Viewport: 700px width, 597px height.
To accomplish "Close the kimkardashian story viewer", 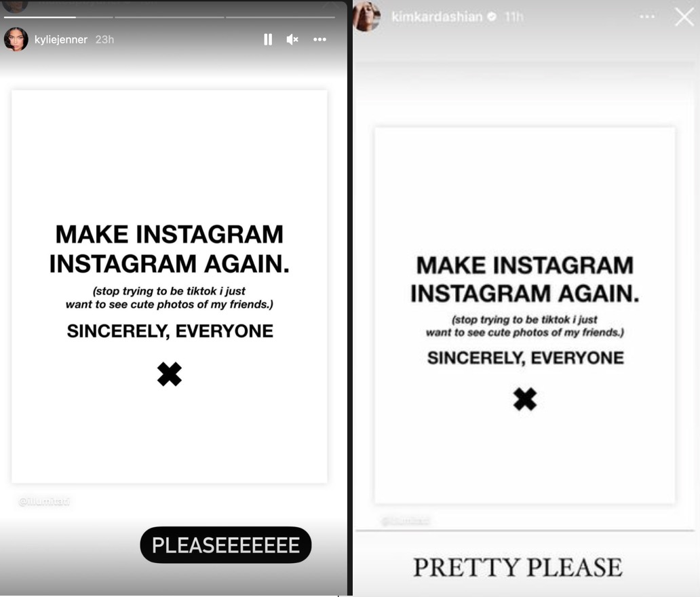I will click(684, 18).
